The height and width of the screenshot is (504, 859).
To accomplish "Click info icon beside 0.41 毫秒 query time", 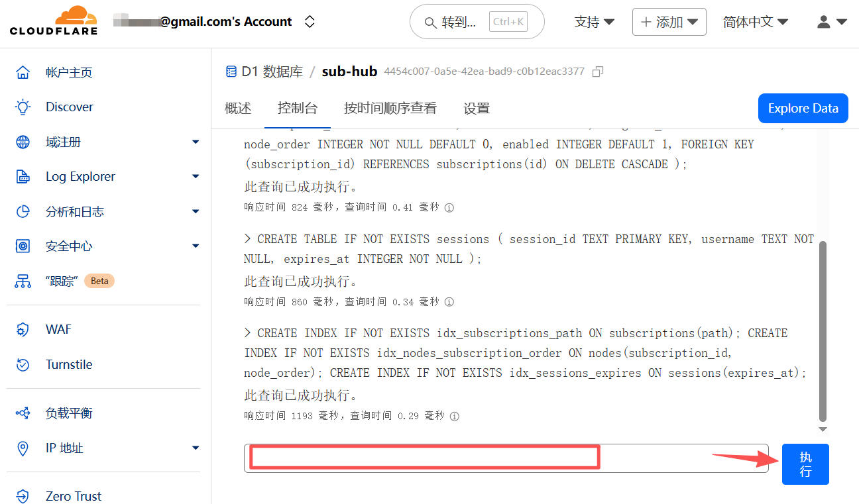I will pos(449,207).
